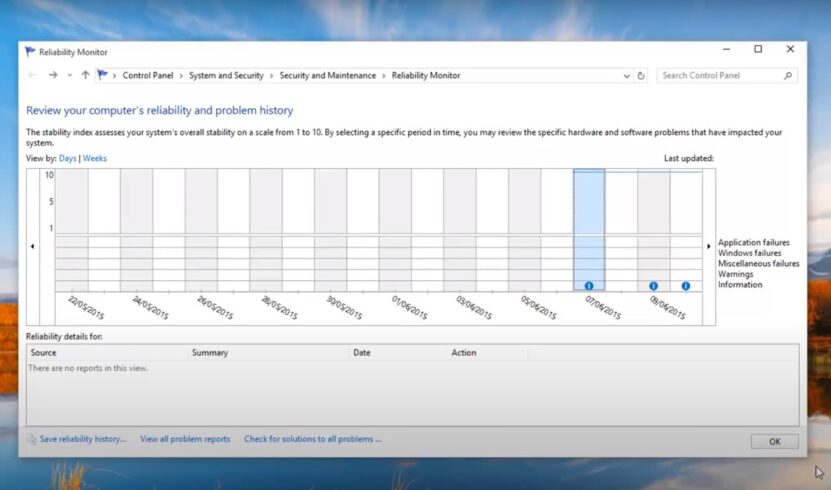Click the Reliability Monitor breadcrumb

[x=426, y=75]
